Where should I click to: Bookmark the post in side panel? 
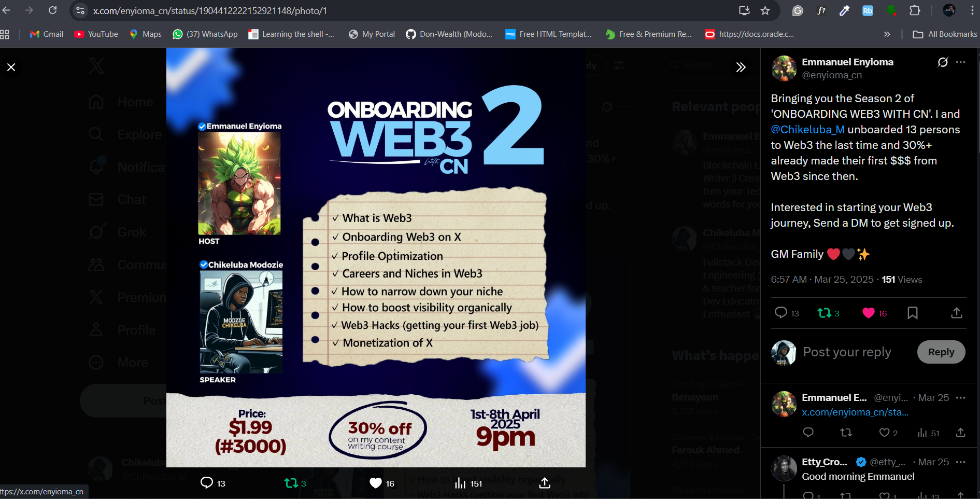pos(913,313)
